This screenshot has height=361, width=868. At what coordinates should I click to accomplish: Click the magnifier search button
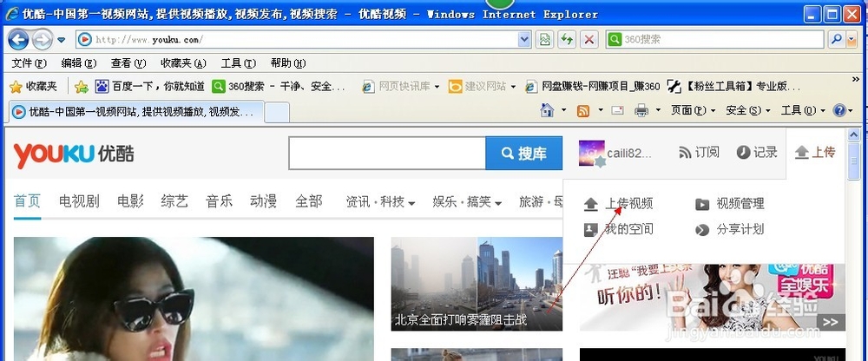836,39
